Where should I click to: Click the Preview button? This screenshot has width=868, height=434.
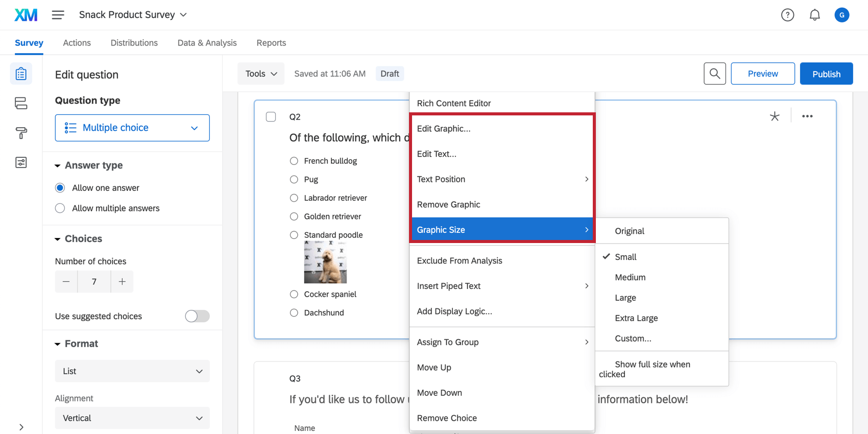[762, 74]
